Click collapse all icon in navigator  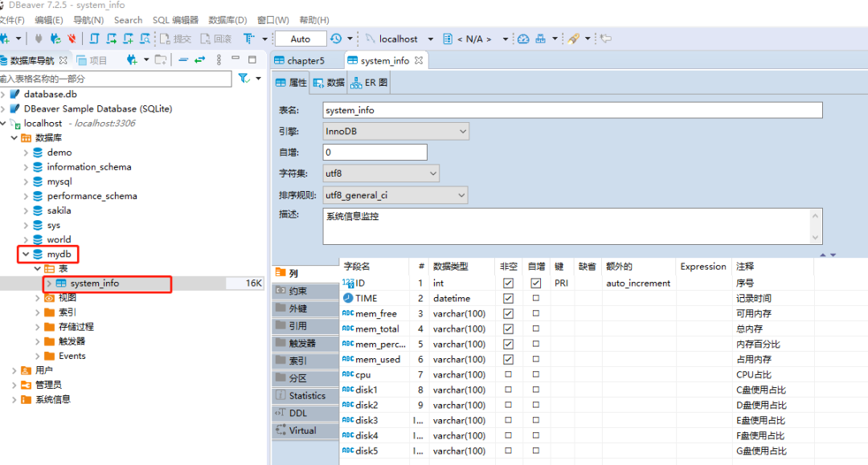coord(183,59)
